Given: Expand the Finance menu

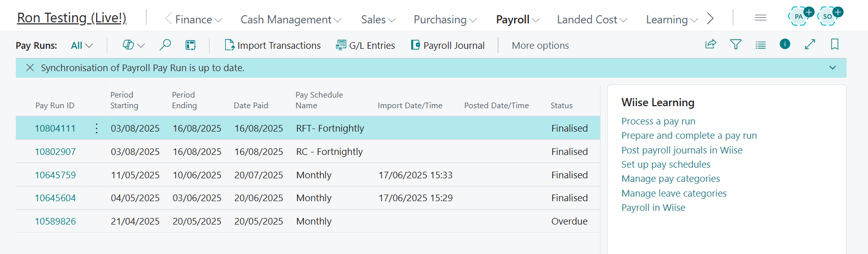Looking at the screenshot, I should point(198,19).
